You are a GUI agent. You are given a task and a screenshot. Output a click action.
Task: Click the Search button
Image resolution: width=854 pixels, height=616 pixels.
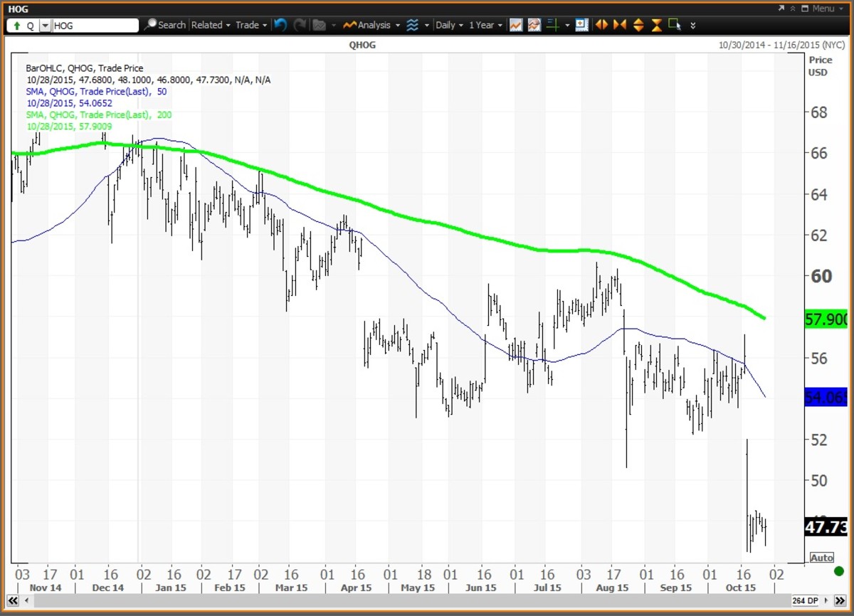point(165,25)
